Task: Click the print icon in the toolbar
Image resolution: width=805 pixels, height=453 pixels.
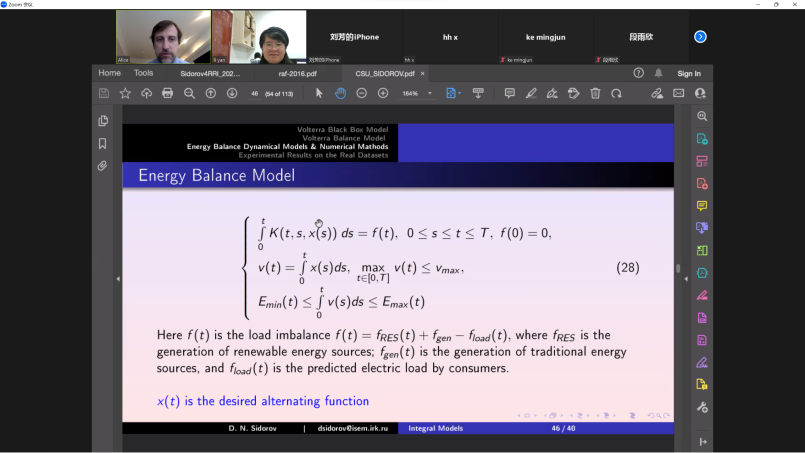Action: point(167,93)
